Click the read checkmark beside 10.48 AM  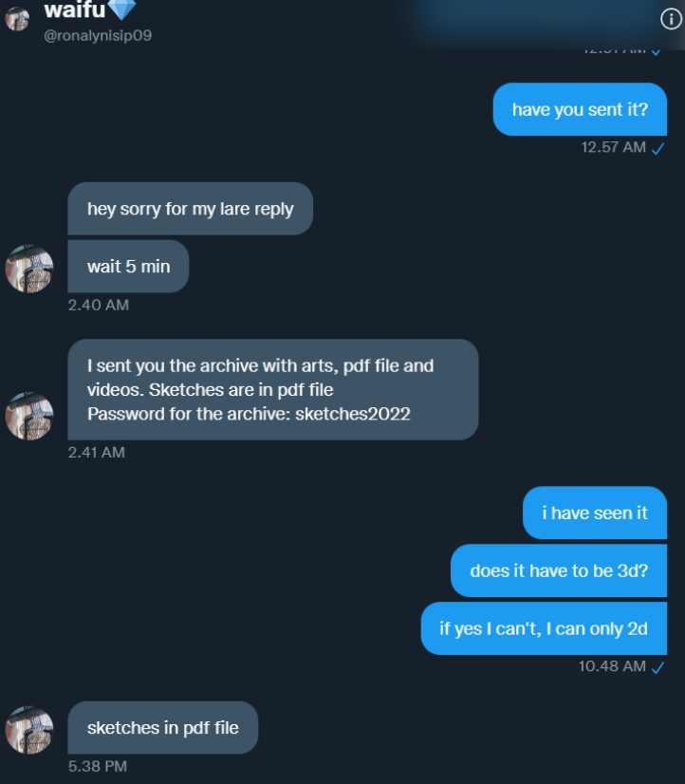point(658,667)
